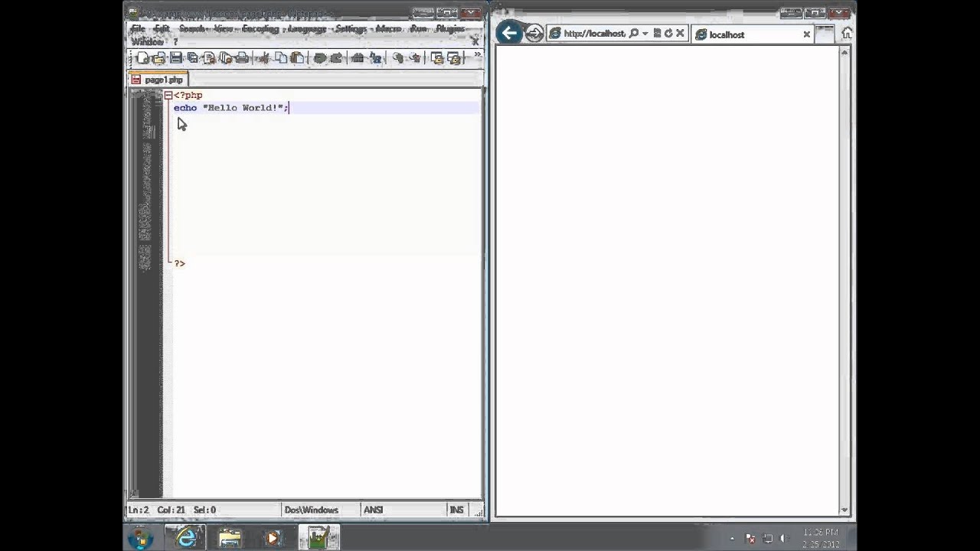Click the Copy icon in Notepad++ toolbar
This screenshot has width=980, height=551.
(x=281, y=58)
